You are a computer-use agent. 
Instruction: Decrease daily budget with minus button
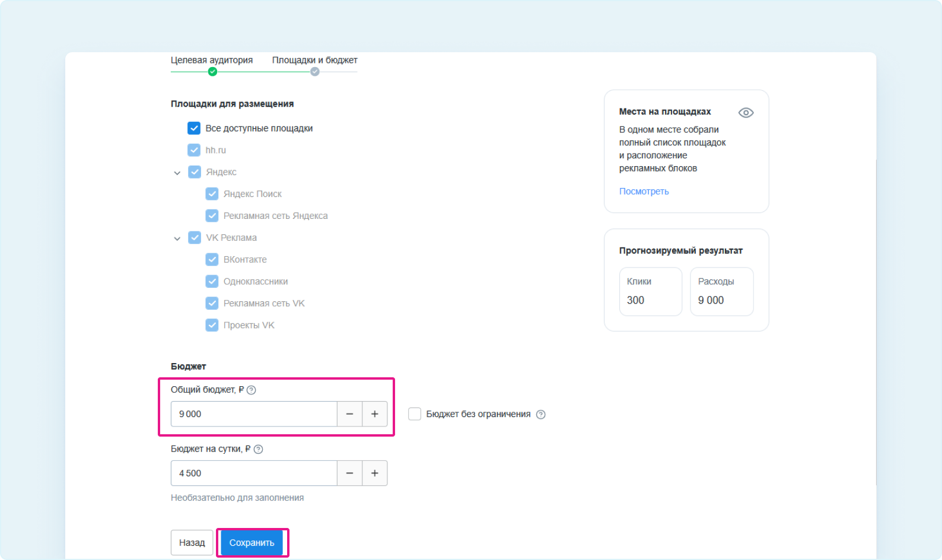point(349,473)
